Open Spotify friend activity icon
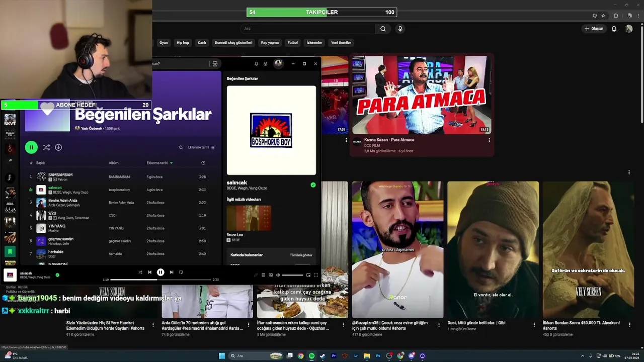 (x=266, y=64)
